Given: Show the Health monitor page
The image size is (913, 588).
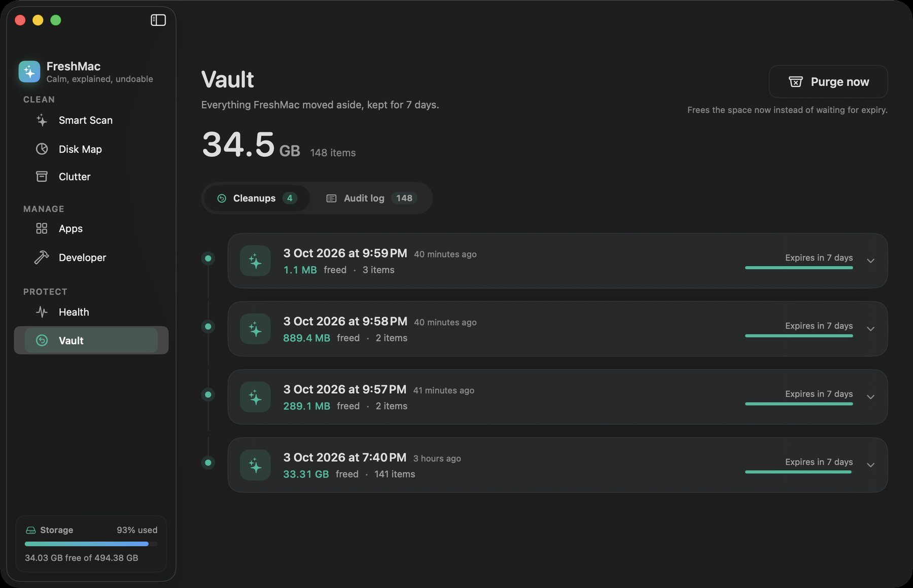Looking at the screenshot, I should tap(91, 312).
